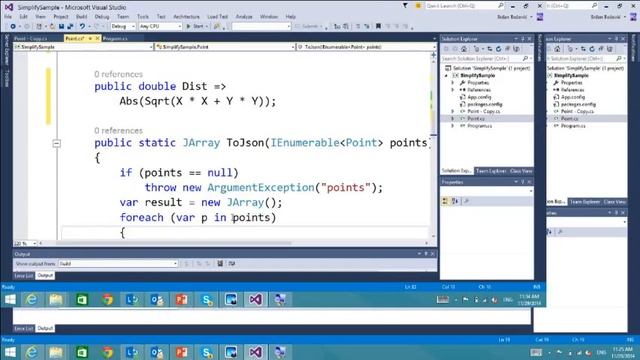The height and width of the screenshot is (360, 640).
Task: Switch to Team Explorer tab in front window
Action: coord(491,171)
